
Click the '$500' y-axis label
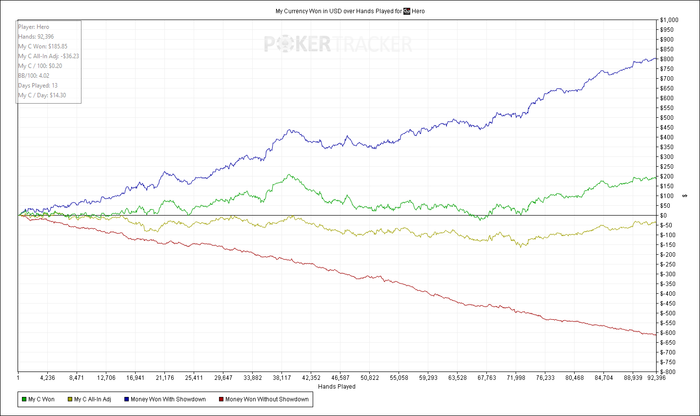coord(667,118)
